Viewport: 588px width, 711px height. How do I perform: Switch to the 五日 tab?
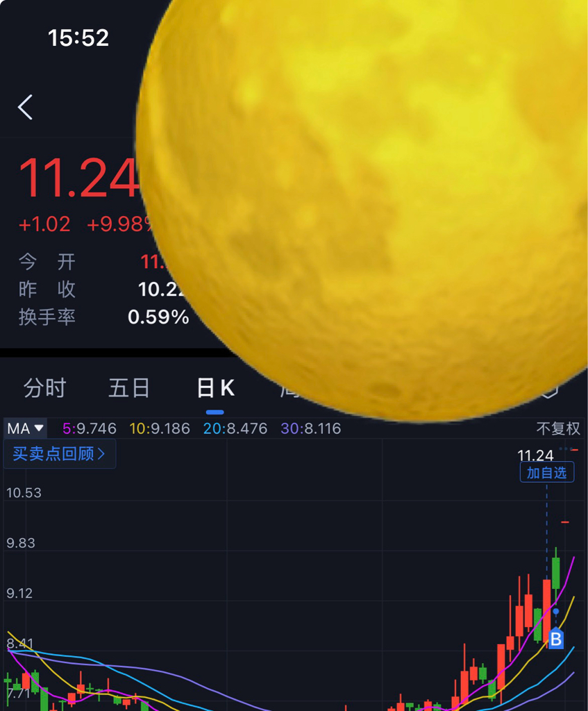129,388
